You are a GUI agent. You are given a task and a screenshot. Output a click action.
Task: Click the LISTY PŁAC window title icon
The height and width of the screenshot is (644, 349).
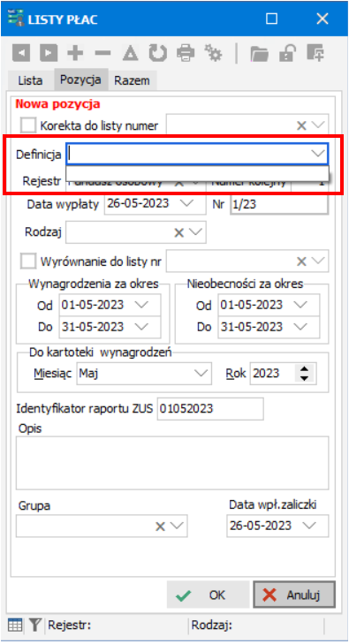[x=16, y=19]
